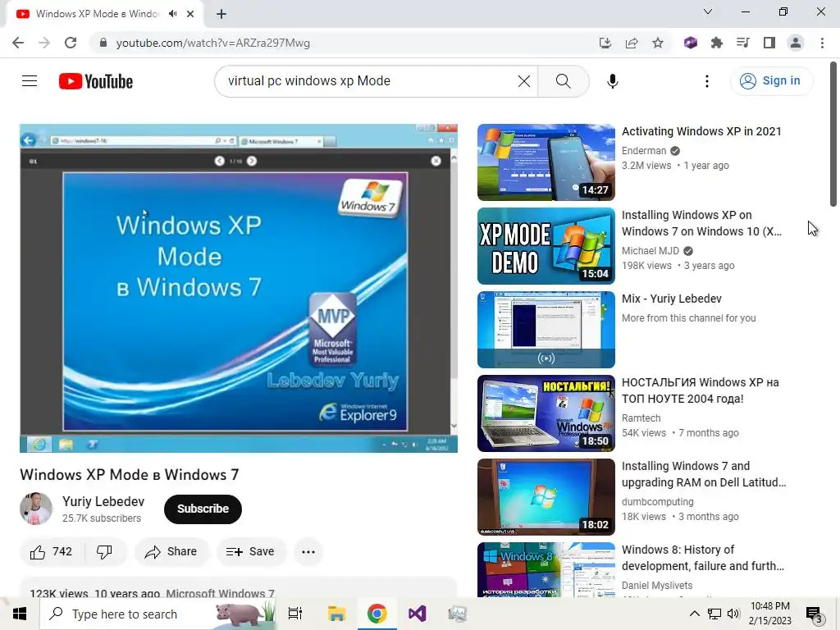
Task: Install app icon in address bar
Action: point(605,43)
